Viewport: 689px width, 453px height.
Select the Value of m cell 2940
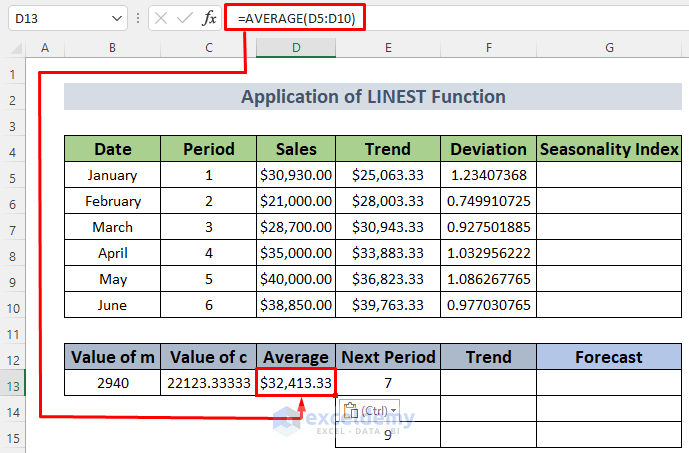click(113, 383)
